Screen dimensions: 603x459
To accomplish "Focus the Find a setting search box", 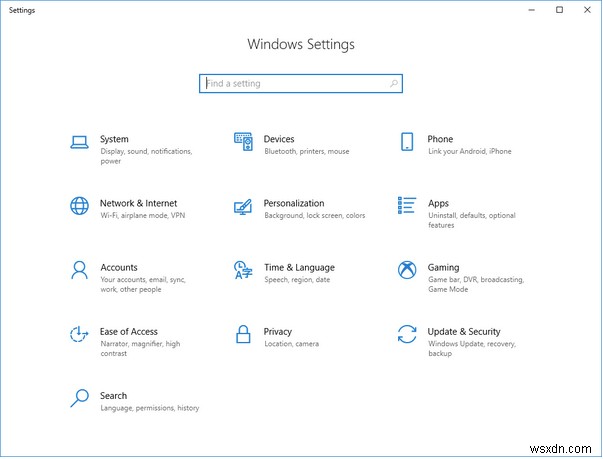I will (x=295, y=84).
